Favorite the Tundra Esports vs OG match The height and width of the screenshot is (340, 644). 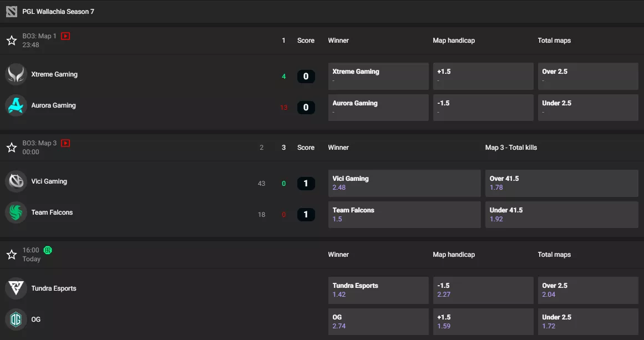(11, 254)
